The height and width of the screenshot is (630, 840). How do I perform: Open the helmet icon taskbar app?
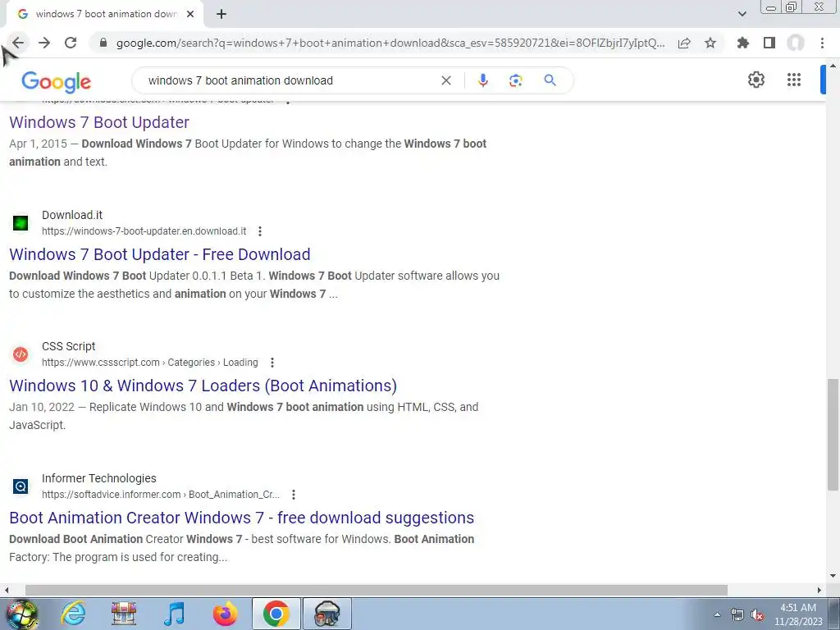point(327,614)
